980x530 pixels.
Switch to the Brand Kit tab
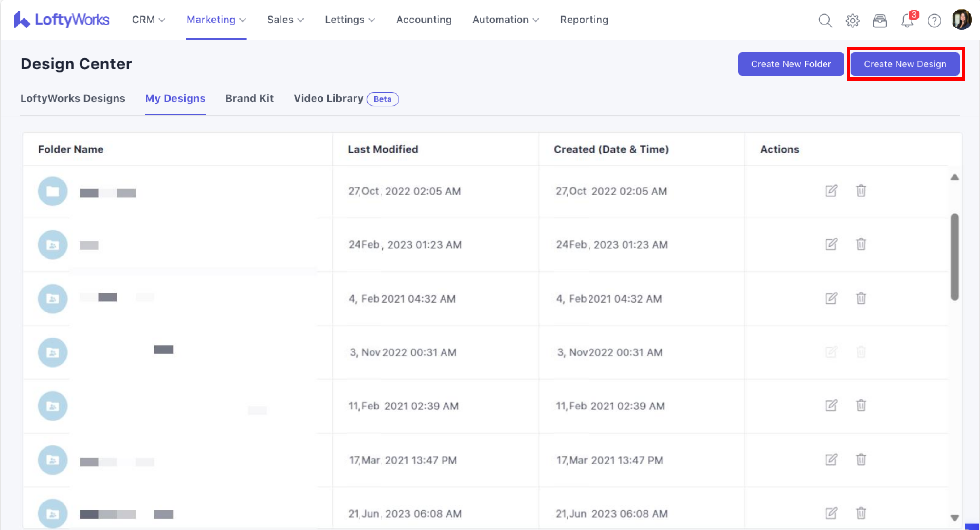click(249, 98)
